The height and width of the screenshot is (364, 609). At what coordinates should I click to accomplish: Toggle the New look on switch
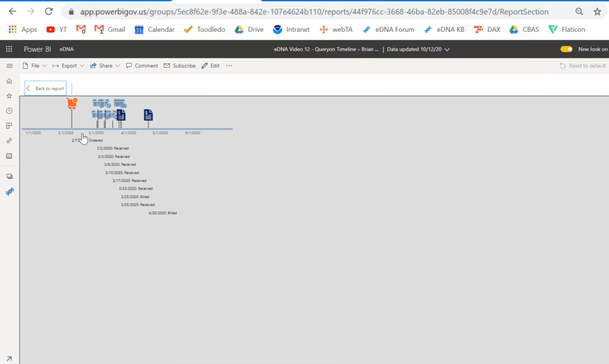coord(566,49)
